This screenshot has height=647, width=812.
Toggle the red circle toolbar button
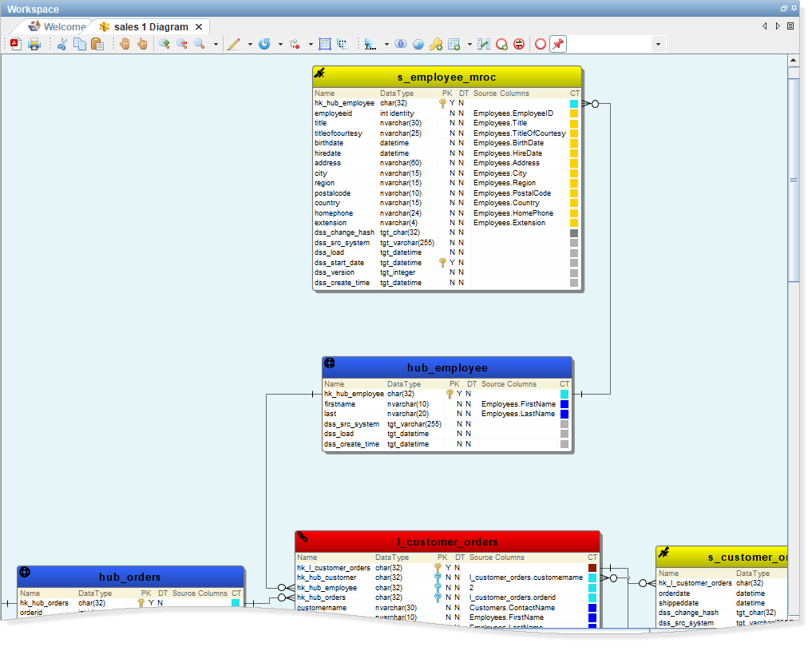click(540, 45)
